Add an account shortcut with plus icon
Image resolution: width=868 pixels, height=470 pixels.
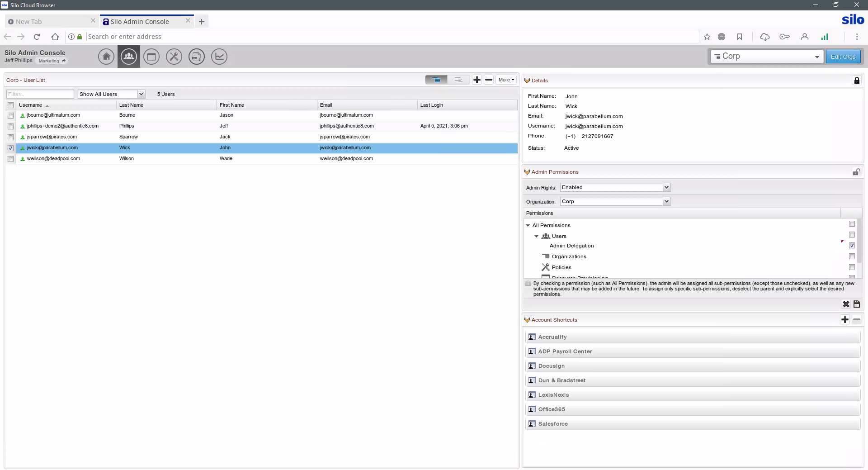click(845, 320)
